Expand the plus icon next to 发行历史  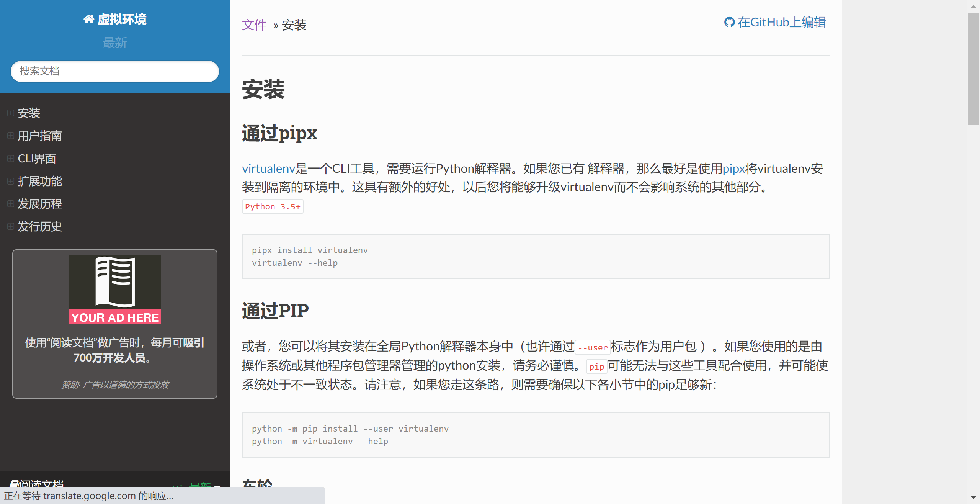tap(11, 226)
